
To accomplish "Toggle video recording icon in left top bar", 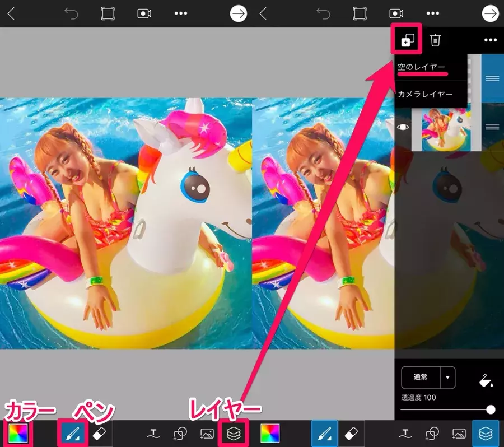I will (144, 13).
